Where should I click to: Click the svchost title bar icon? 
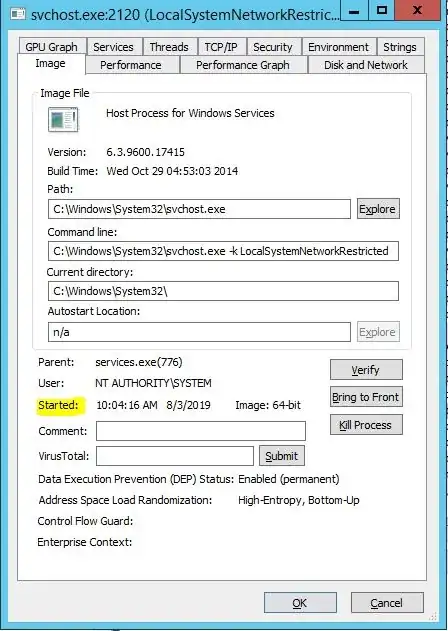click(18, 14)
